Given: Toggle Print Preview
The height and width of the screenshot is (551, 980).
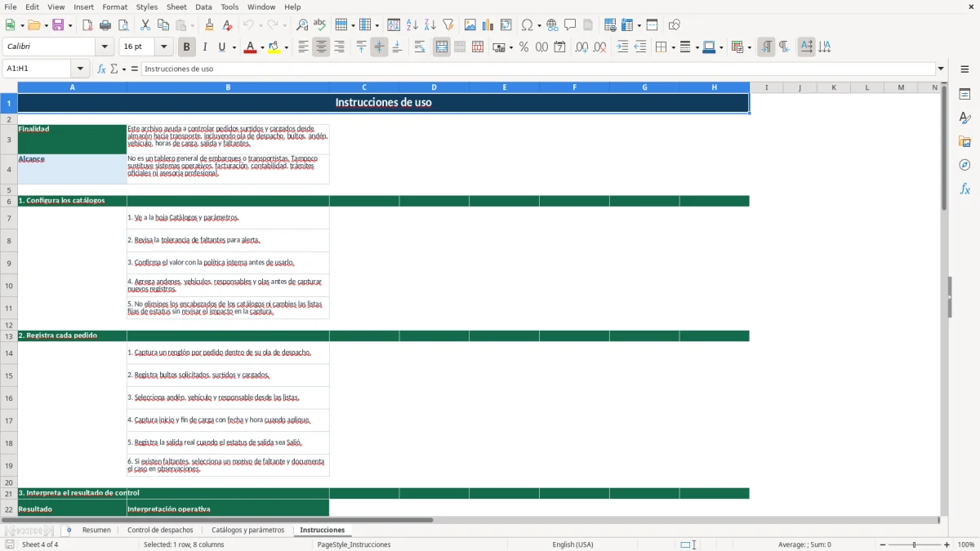Looking at the screenshot, I should pos(123,24).
